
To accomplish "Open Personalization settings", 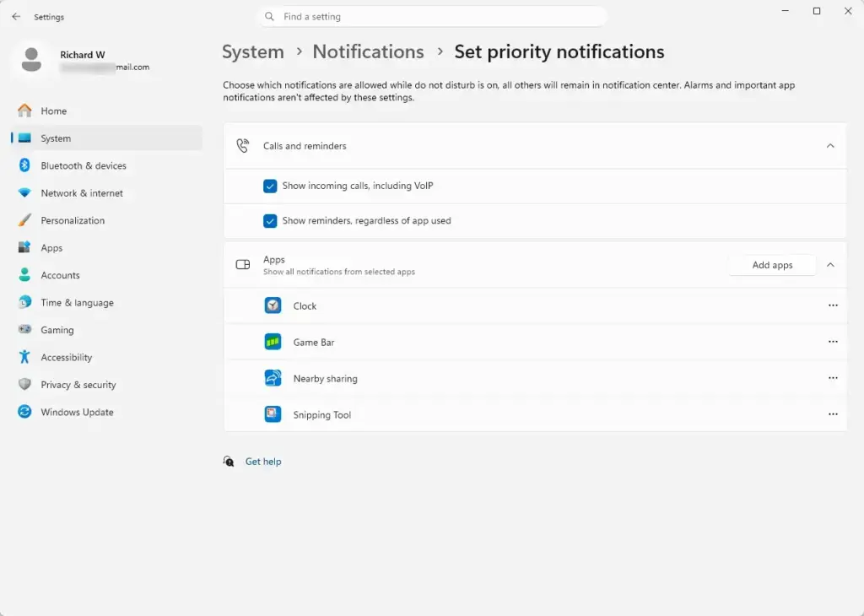I will coord(106,220).
